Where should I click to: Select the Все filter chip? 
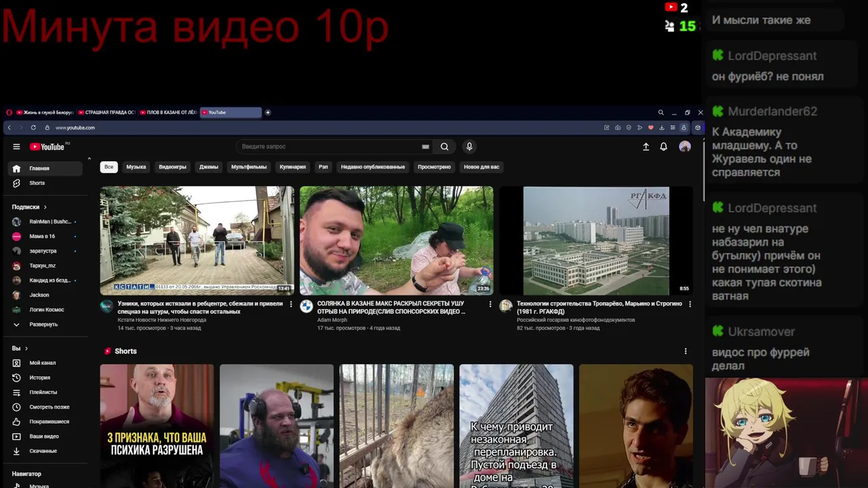(x=108, y=167)
